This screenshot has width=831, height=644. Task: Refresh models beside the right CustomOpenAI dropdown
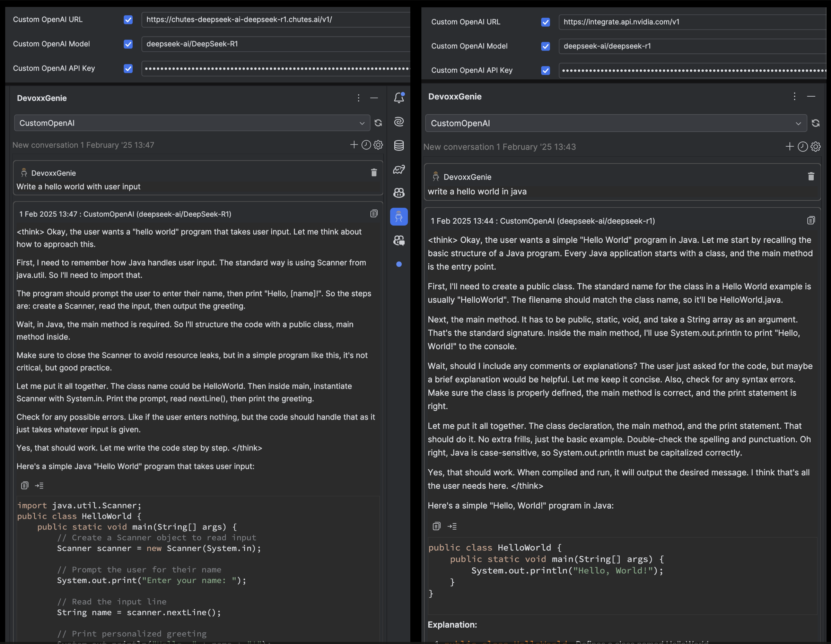point(815,123)
